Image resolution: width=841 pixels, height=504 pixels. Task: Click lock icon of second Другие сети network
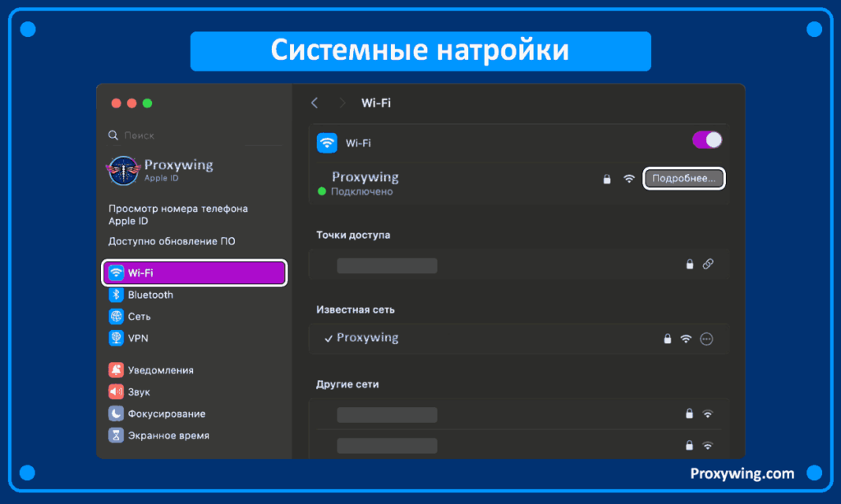coord(689,445)
